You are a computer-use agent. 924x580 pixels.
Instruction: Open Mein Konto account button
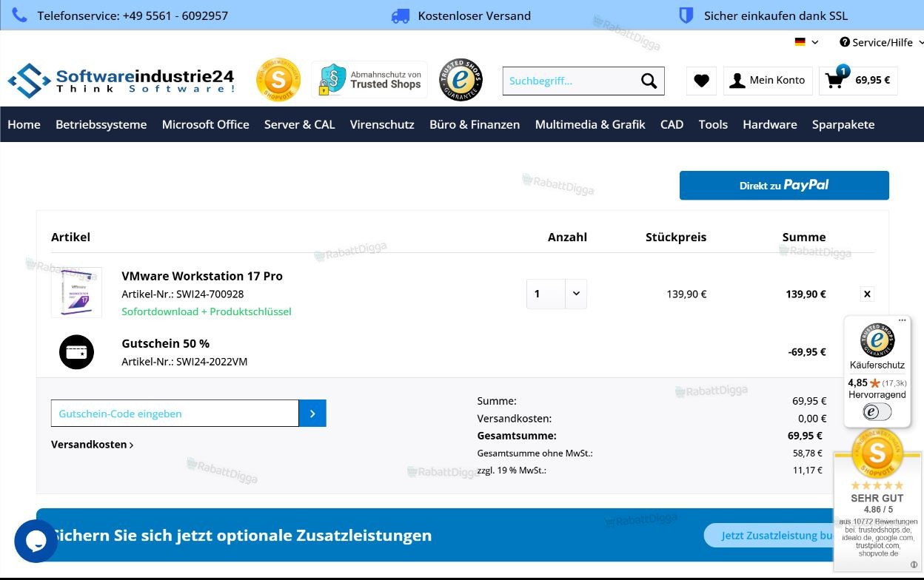(767, 81)
